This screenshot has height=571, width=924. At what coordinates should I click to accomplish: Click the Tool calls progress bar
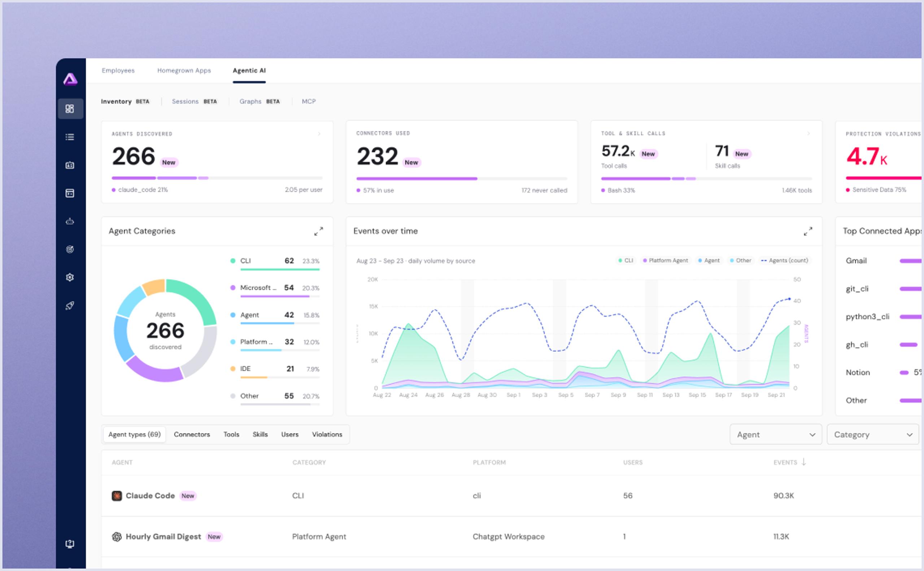coord(706,179)
